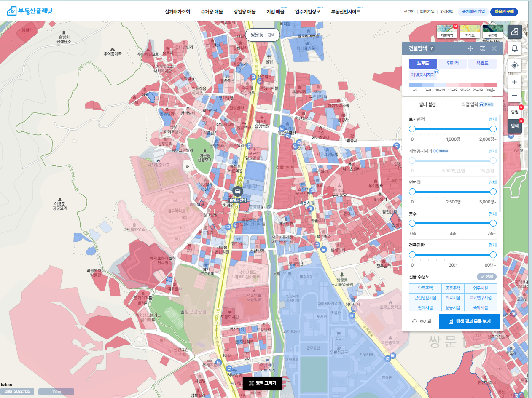Zoom out the map with the minus button
This screenshot has height=398, width=532.
514,96
